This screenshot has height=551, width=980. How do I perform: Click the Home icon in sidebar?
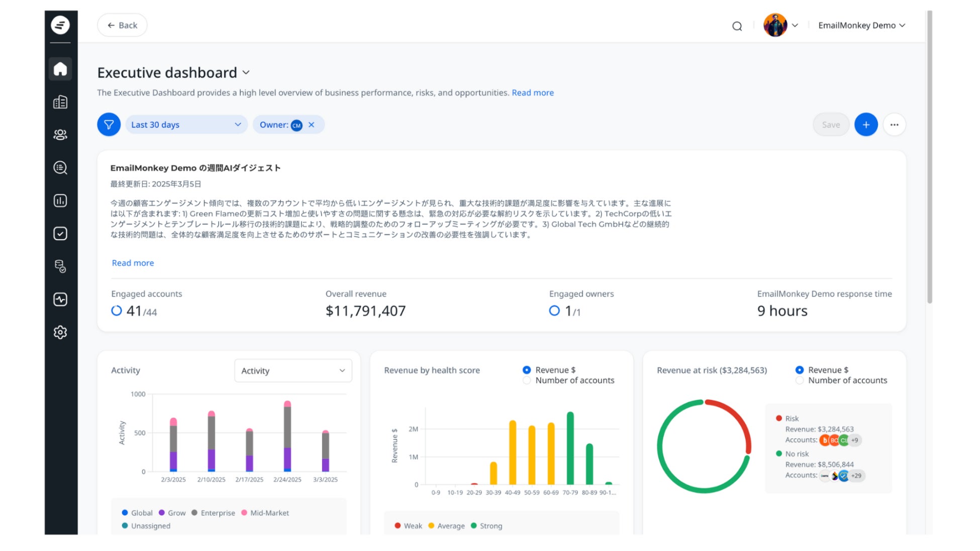coord(60,69)
